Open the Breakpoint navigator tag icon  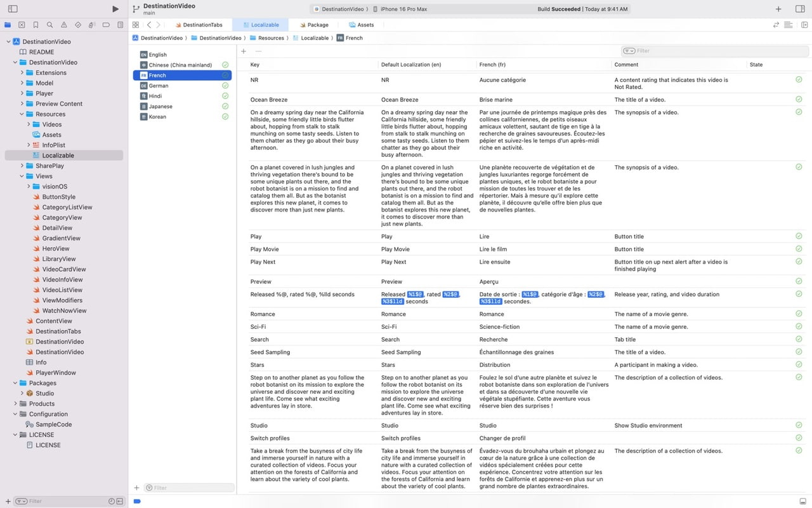107,25
